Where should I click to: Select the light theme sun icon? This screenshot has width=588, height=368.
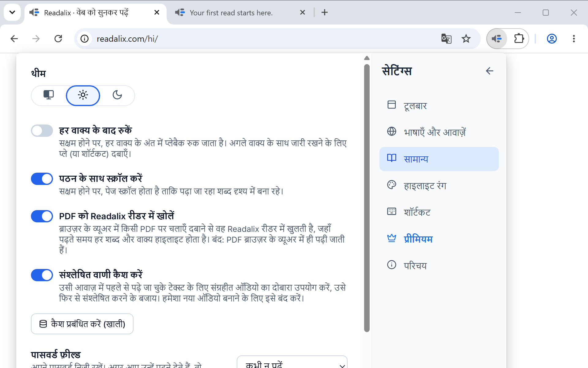pos(83,95)
